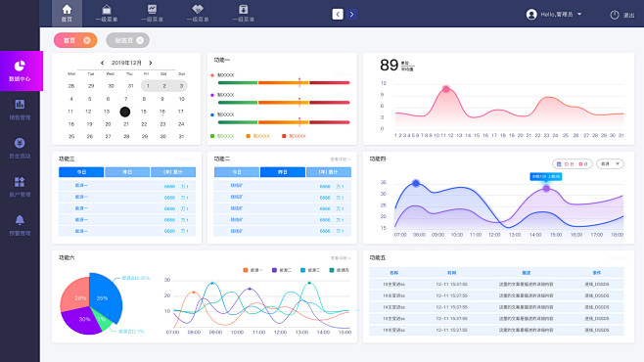
Task: Click the blue dot marker in 功能四 chart
Action: [416, 183]
